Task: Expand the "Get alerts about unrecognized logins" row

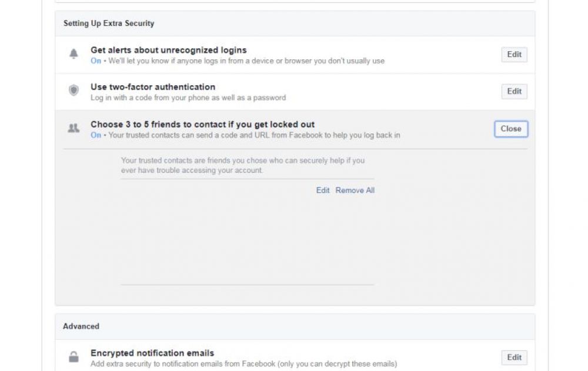Action: (x=168, y=51)
